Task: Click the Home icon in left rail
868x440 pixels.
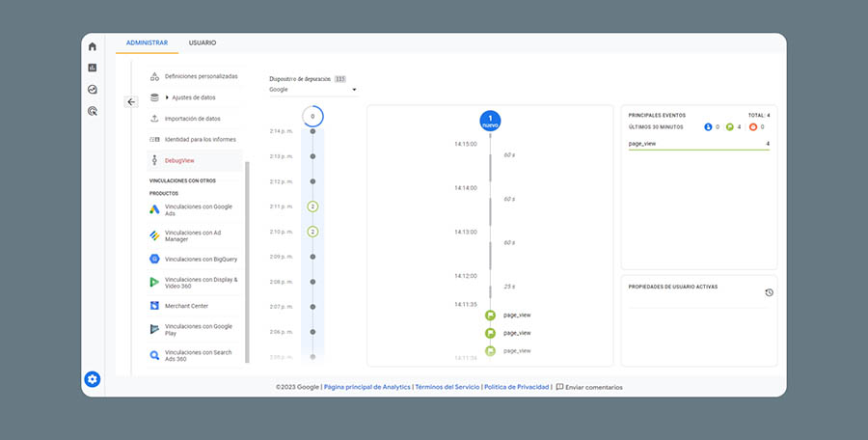Action: (x=93, y=46)
